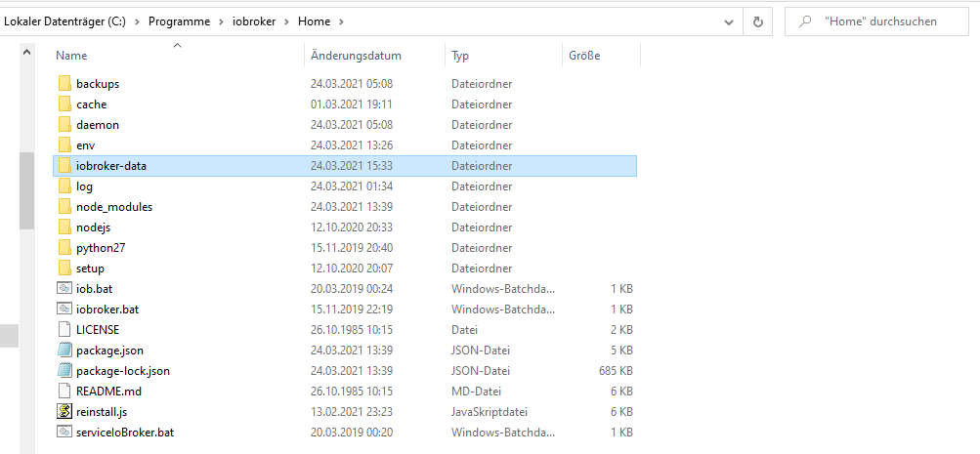The height and width of the screenshot is (454, 980).
Task: Select the package-lock.json file name
Action: [123, 371]
